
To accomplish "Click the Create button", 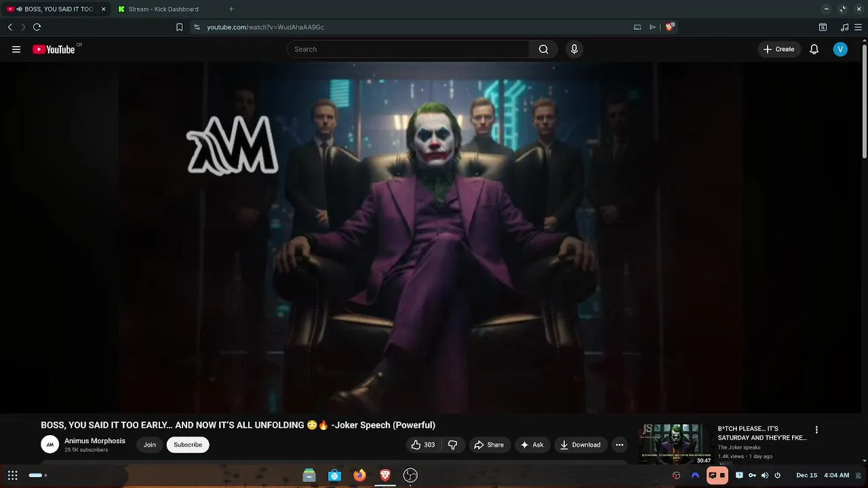I will coord(778,49).
